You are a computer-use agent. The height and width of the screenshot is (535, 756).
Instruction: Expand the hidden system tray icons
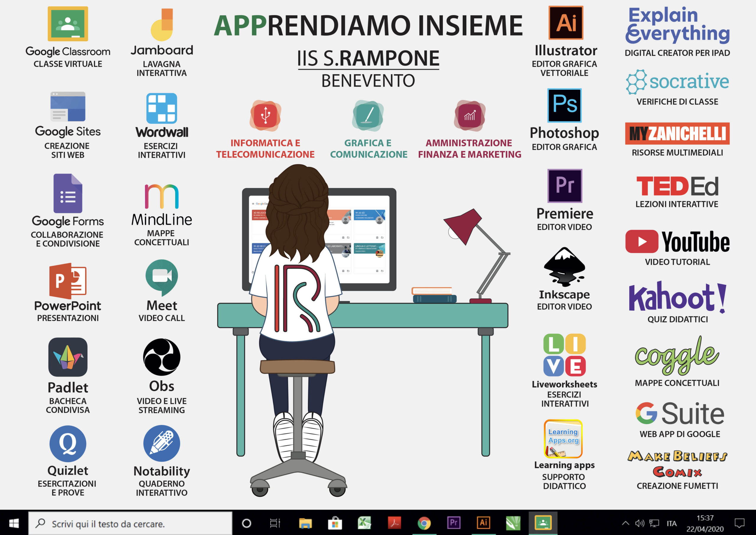pyautogui.click(x=625, y=523)
